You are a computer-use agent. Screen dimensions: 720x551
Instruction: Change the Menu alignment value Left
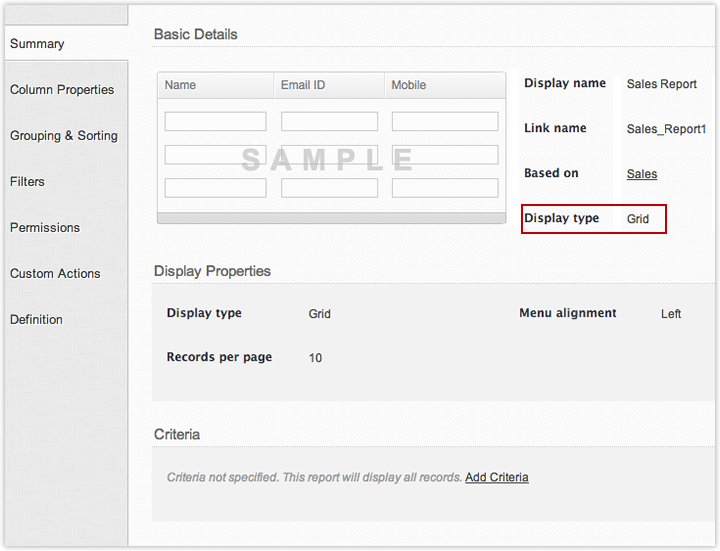[670, 314]
